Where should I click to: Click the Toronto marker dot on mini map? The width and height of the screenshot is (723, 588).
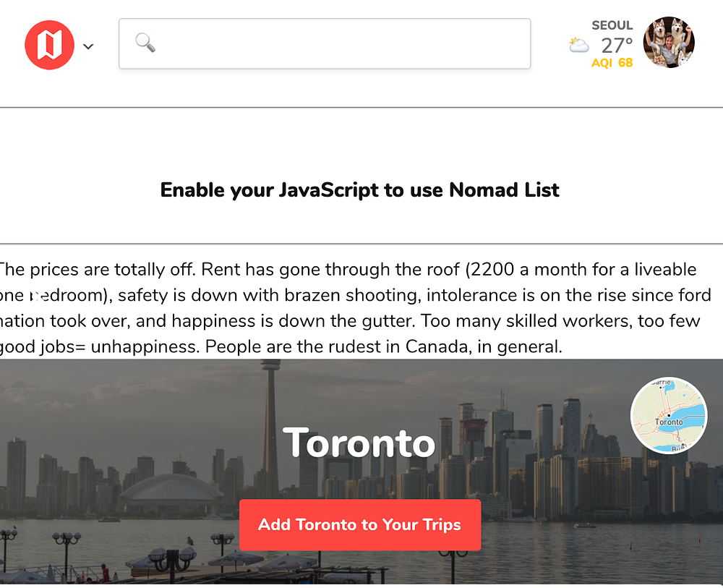coord(669,416)
